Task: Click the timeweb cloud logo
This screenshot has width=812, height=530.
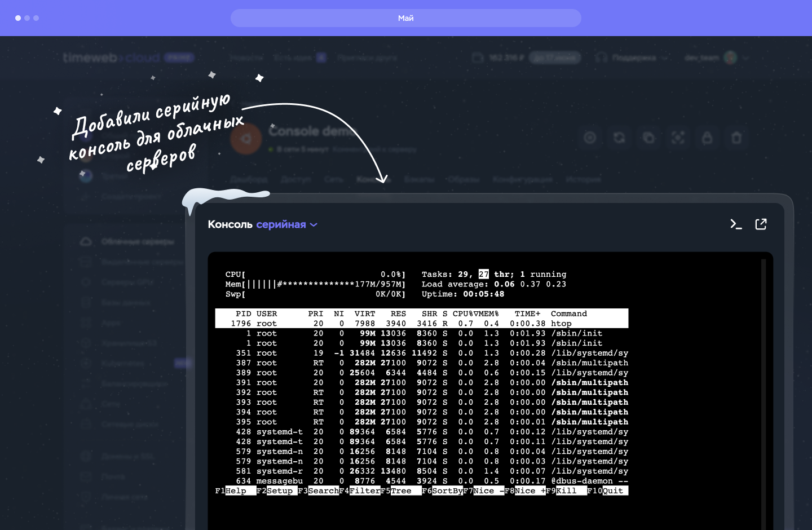Action: click(112, 58)
